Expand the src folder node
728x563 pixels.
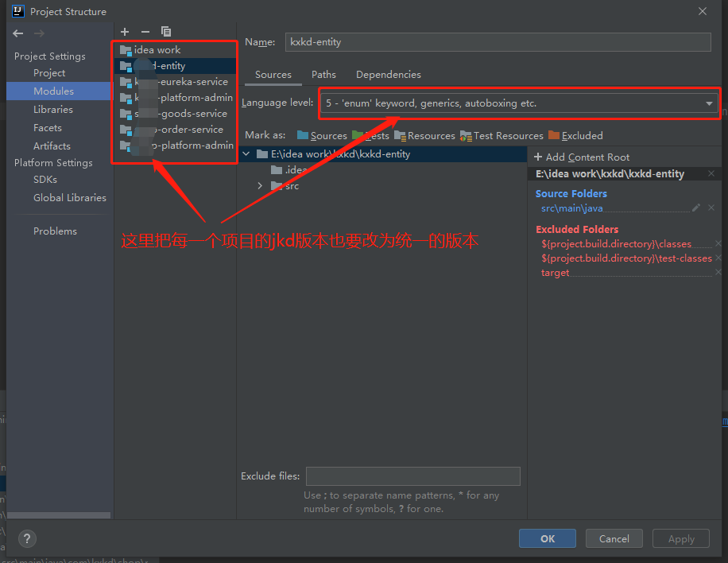coord(260,186)
